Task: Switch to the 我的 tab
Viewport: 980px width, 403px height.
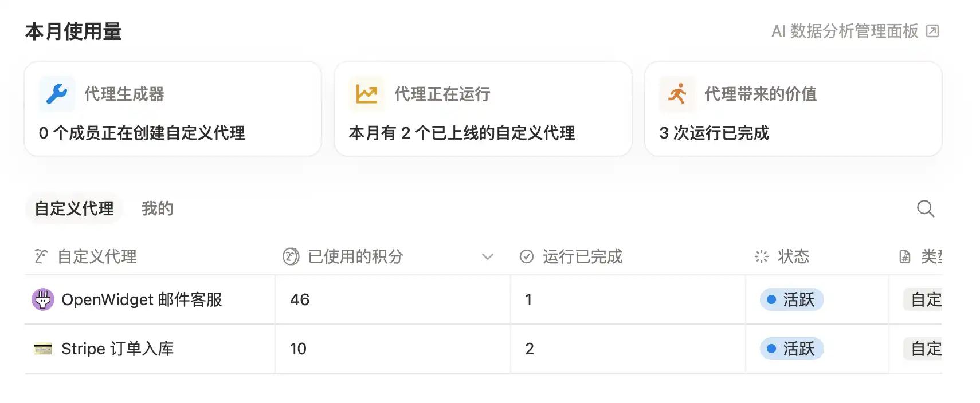Action: [157, 208]
